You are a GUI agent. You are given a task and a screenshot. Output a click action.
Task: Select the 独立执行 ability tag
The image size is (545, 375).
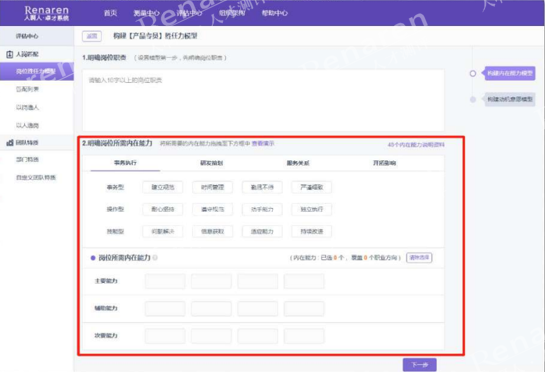point(311,209)
